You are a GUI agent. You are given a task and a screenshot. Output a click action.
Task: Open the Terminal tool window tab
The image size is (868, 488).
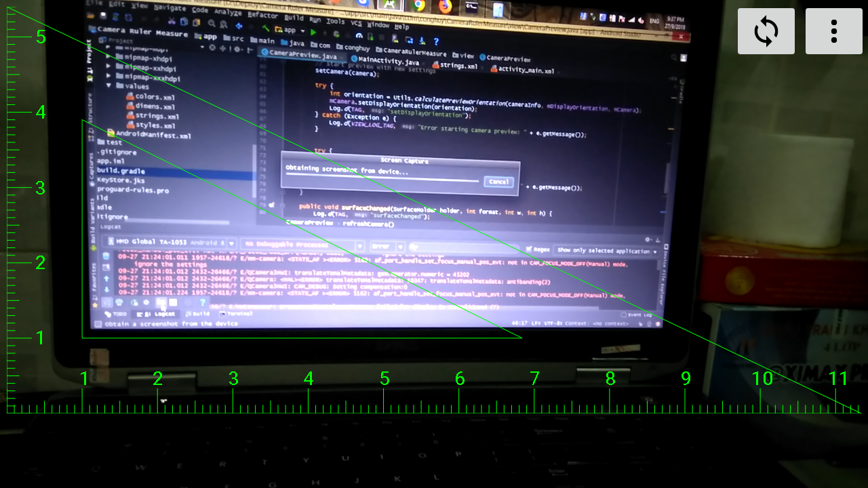235,314
